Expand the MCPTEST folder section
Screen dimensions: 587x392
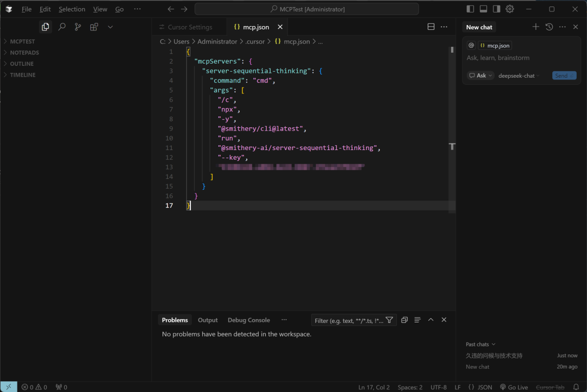[x=22, y=41]
